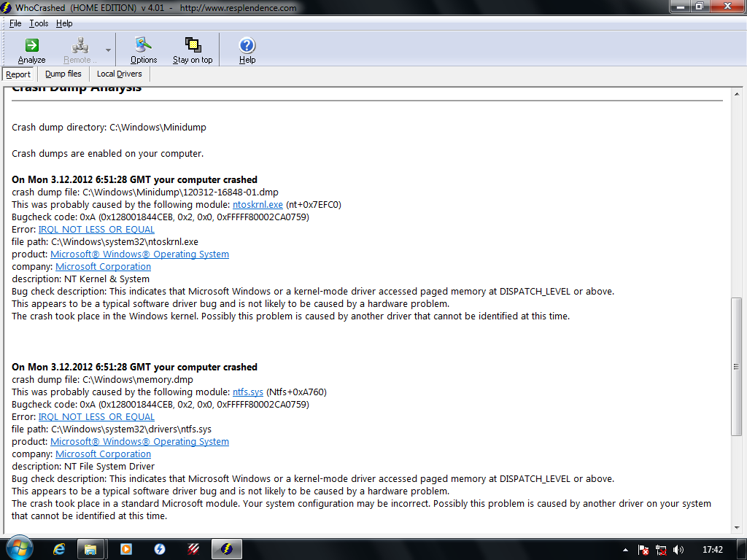
Task: Open the ntoskrnl.exe link
Action: 258,205
